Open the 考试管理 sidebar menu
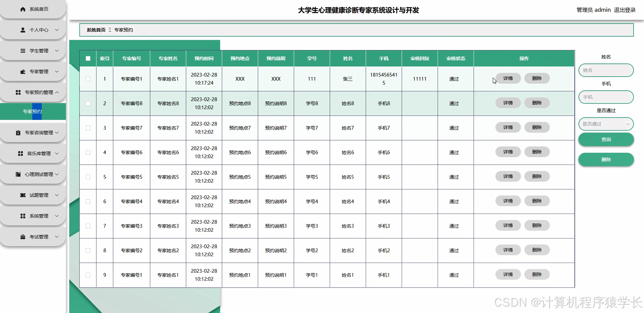Screen dimensions: 644x313 click(x=33, y=237)
